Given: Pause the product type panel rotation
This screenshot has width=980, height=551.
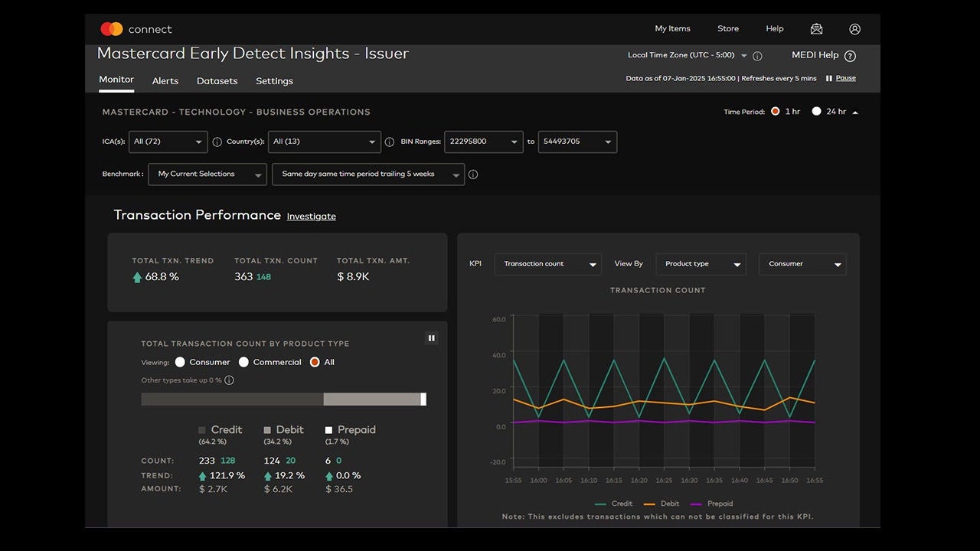Looking at the screenshot, I should (431, 338).
